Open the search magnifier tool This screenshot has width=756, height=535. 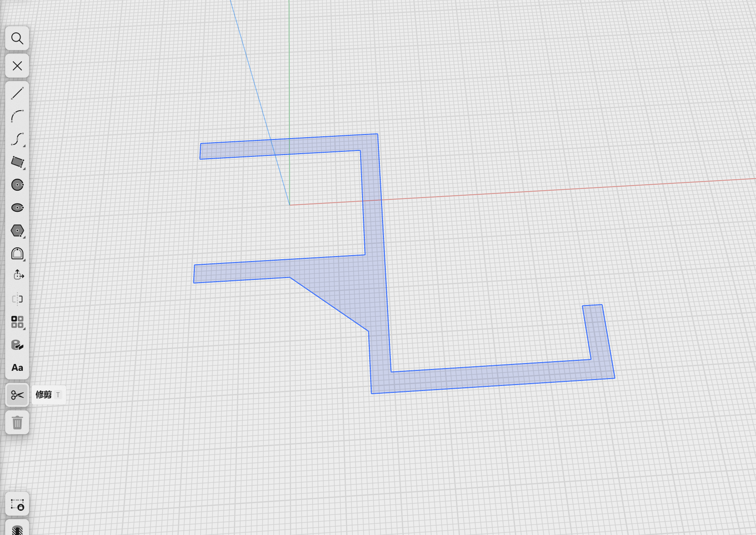(17, 38)
